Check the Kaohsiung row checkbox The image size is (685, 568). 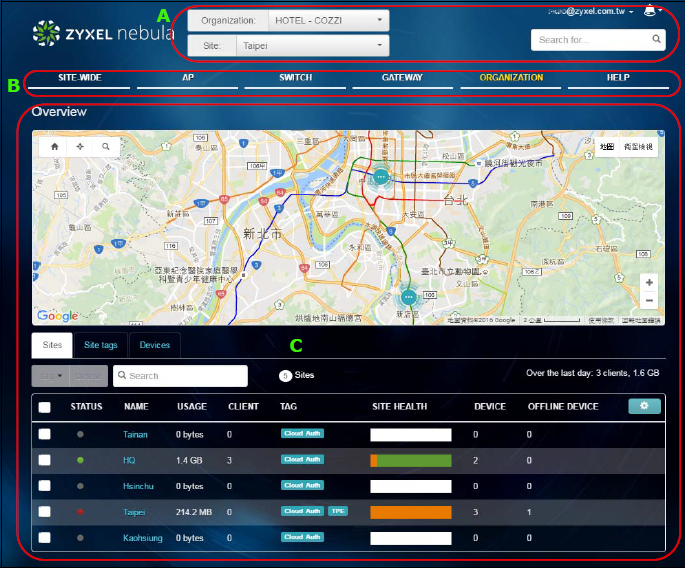[x=45, y=537]
